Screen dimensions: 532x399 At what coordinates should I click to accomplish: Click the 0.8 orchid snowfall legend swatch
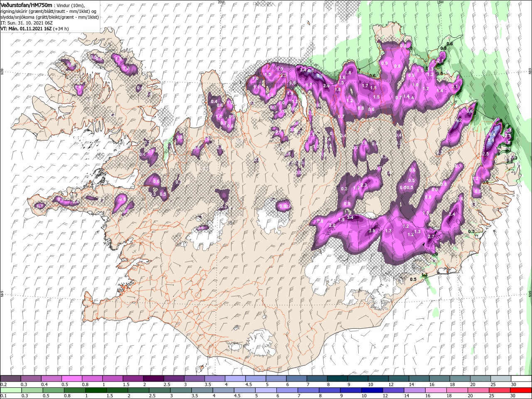tap(92, 379)
